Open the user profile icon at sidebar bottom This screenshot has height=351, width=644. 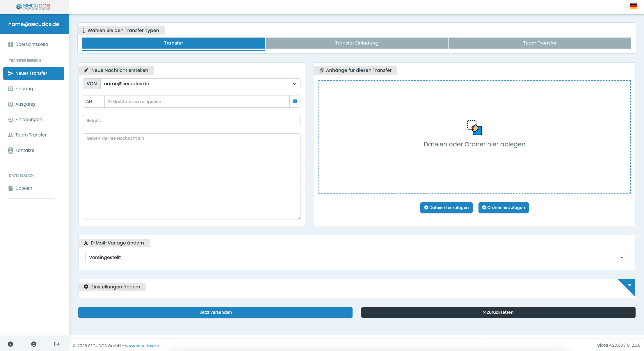[x=34, y=344]
